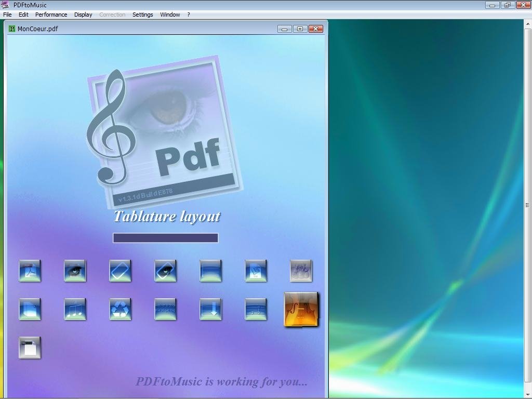Click the recycle arrows stage icon

click(x=120, y=309)
